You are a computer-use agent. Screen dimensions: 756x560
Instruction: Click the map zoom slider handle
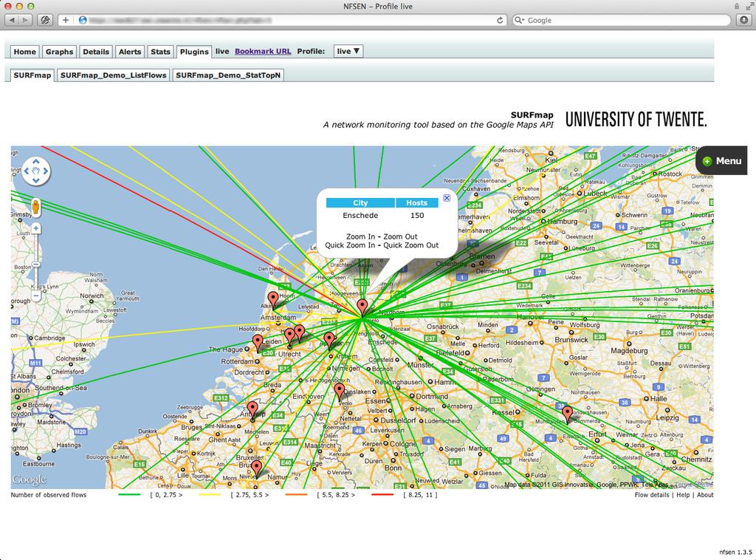36,264
